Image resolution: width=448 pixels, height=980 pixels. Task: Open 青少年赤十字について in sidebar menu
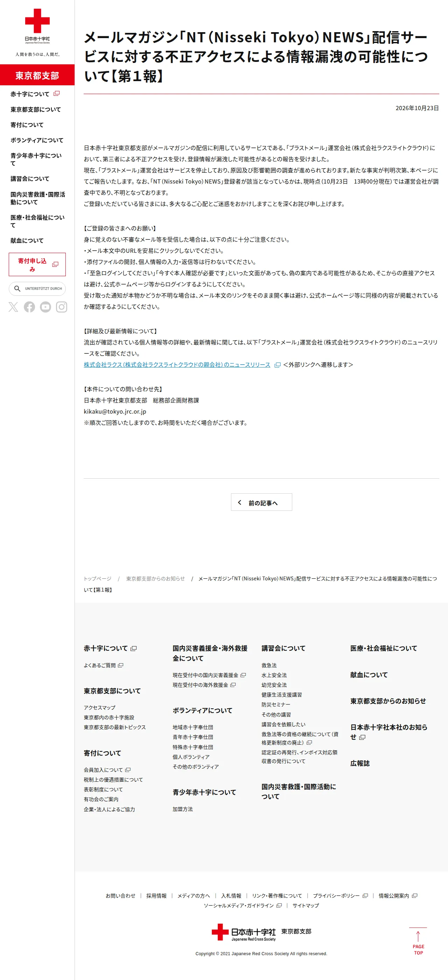pyautogui.click(x=36, y=159)
